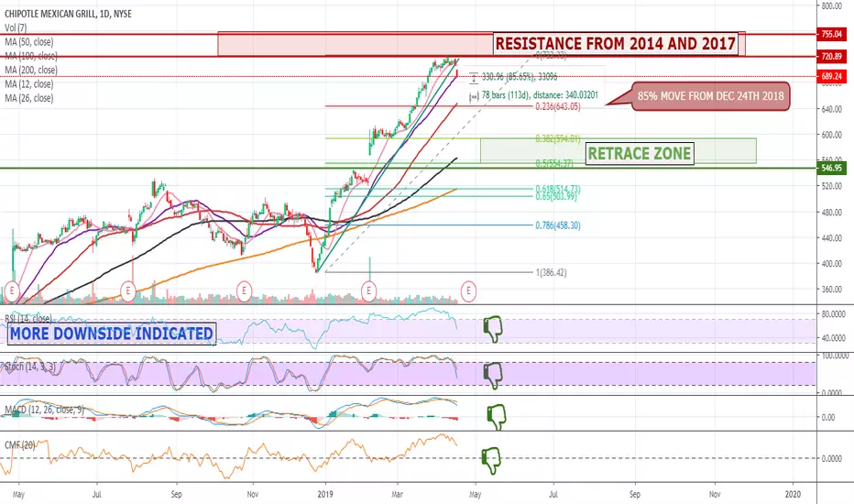854x504 pixels.
Task: Select the MA (26, close) indicator legend
Action: pos(29,98)
